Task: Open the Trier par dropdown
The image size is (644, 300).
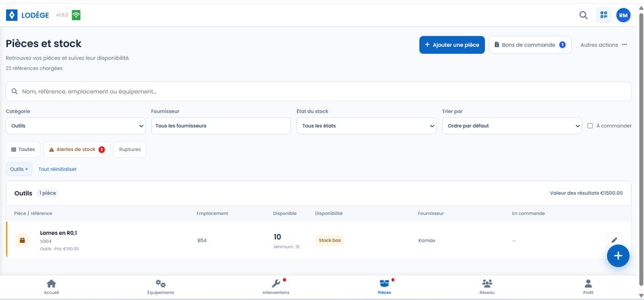Action: pos(512,126)
